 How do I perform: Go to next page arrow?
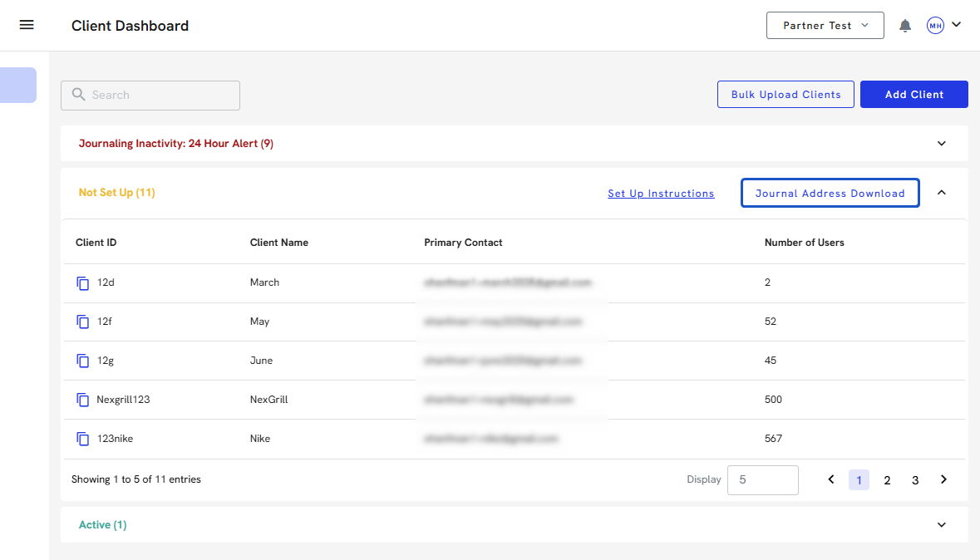(943, 479)
